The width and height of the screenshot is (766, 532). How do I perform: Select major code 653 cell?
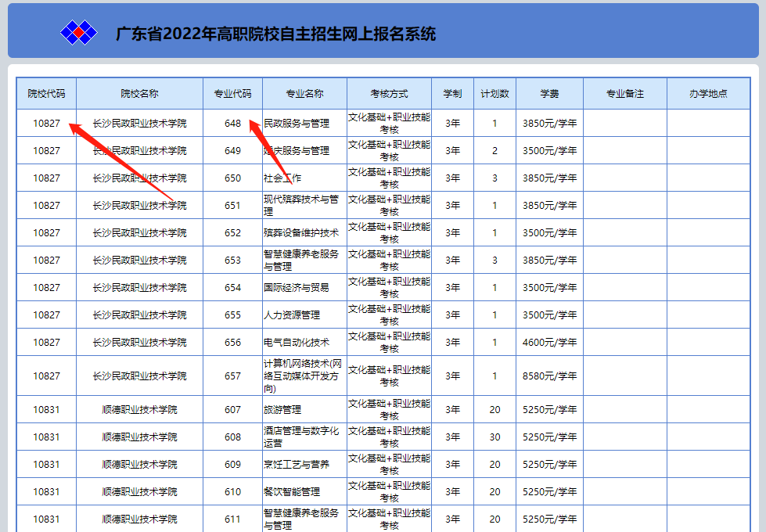point(232,260)
